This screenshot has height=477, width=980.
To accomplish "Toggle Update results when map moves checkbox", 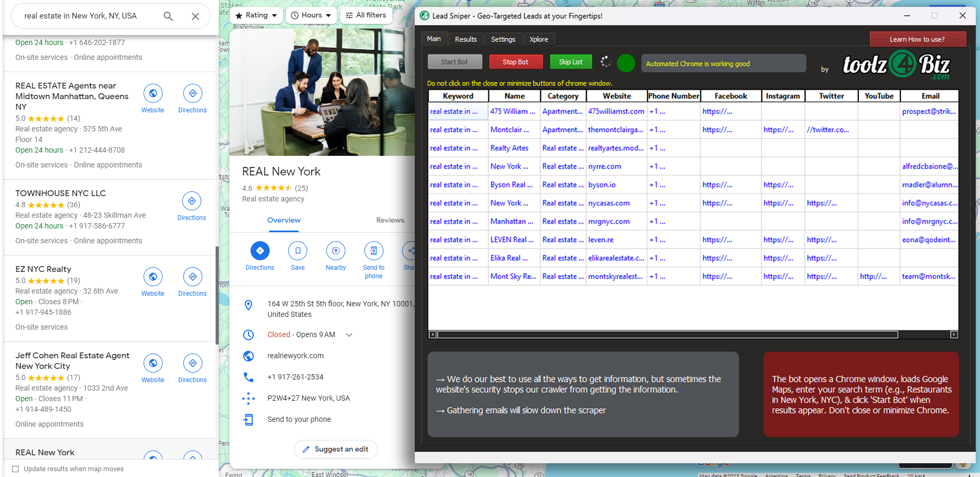I will 15,469.
